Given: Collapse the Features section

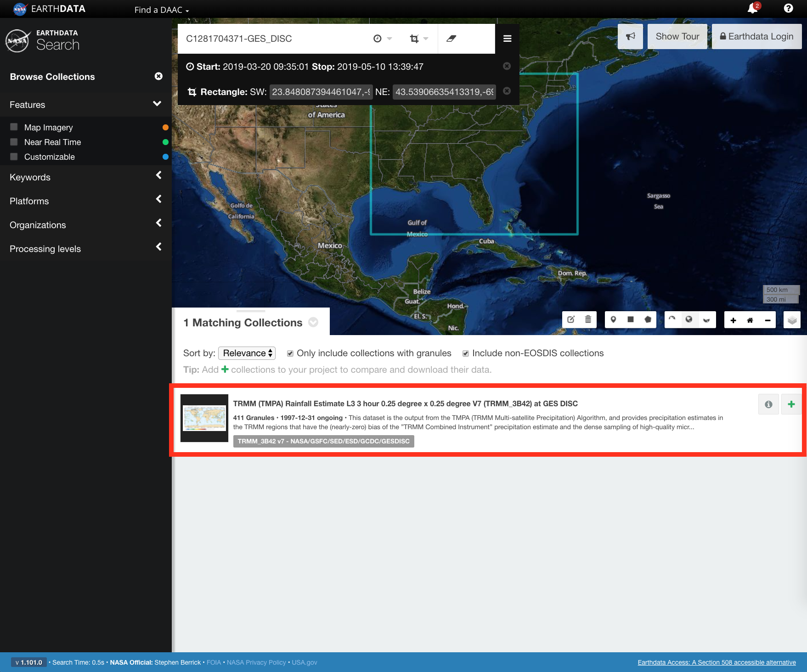Looking at the screenshot, I should point(157,104).
